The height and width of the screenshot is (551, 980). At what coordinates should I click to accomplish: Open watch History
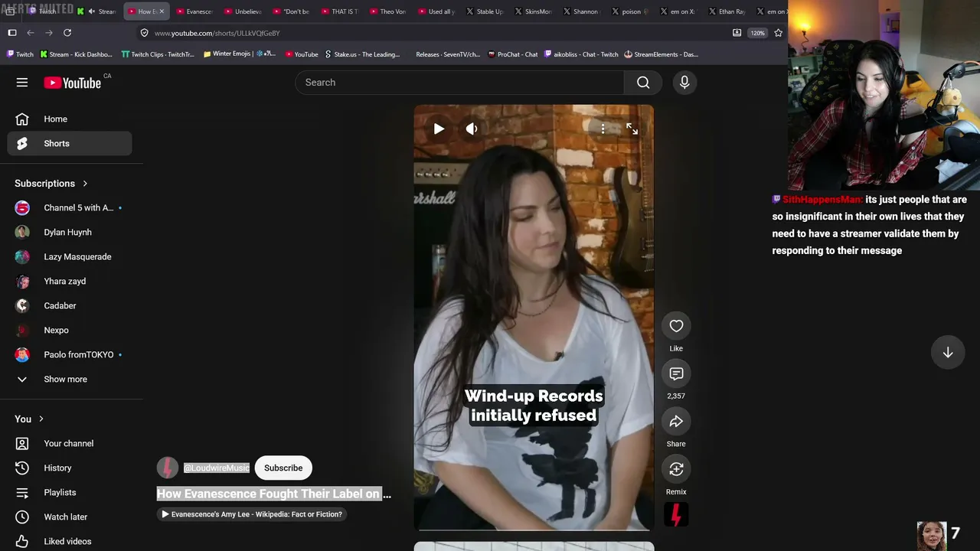pos(70,468)
